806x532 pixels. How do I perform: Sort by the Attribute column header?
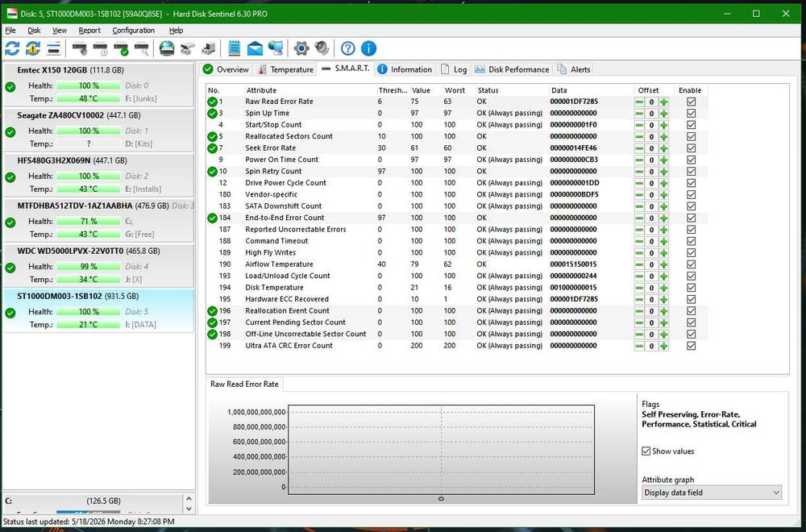310,90
